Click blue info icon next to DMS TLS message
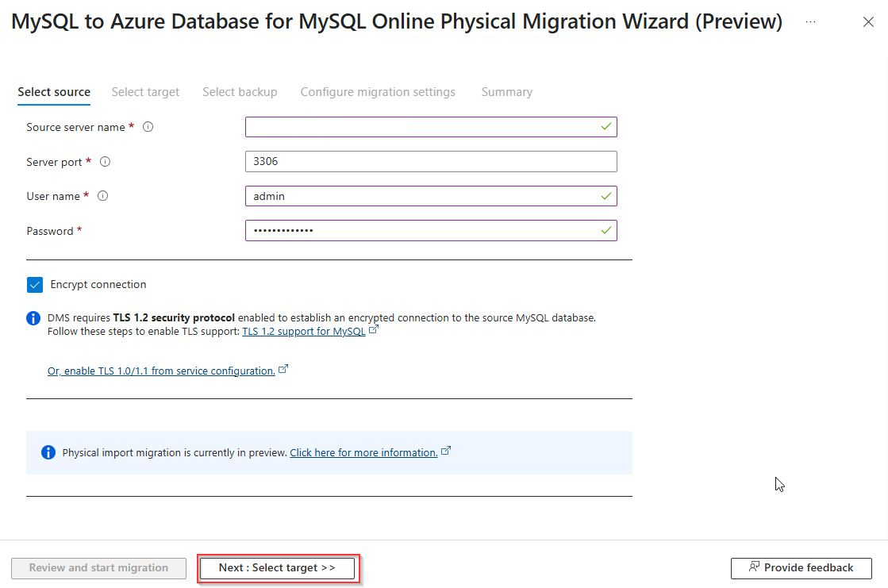 click(33, 318)
